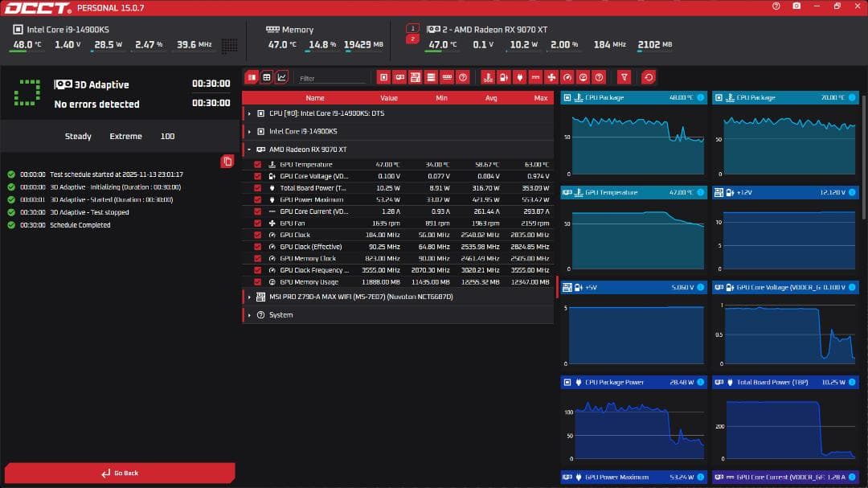Click the fan sensor filter icon
The width and height of the screenshot is (868, 488).
pos(551,77)
